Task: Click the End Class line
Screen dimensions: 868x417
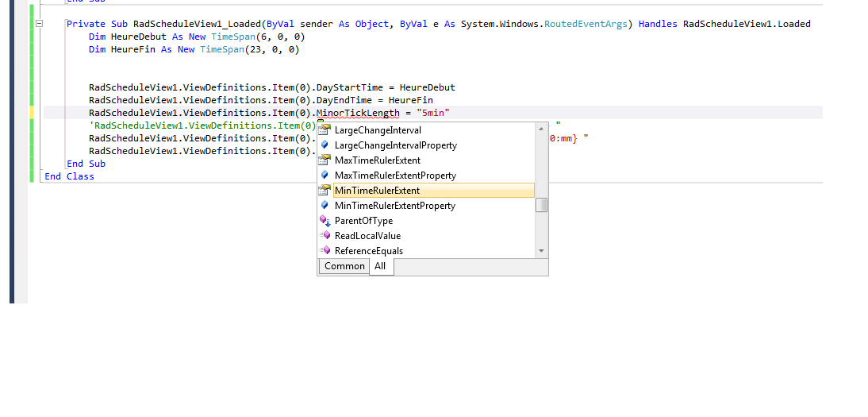Action: [69, 176]
